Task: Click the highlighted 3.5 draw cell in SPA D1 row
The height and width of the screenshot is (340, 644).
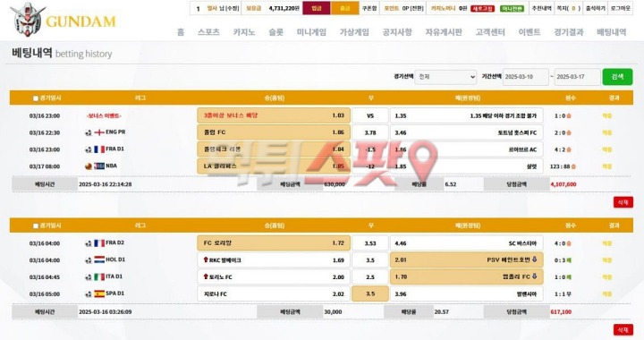Action: pos(370,294)
